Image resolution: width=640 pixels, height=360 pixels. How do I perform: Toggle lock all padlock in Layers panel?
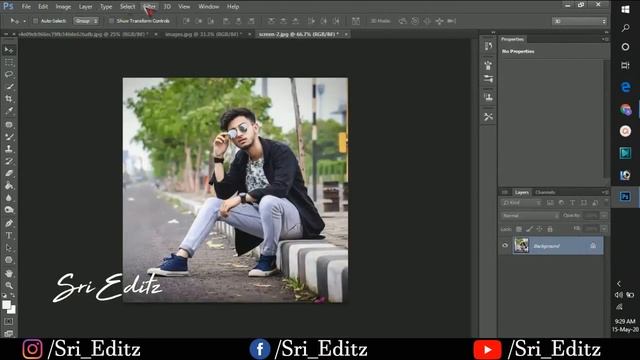[550, 229]
